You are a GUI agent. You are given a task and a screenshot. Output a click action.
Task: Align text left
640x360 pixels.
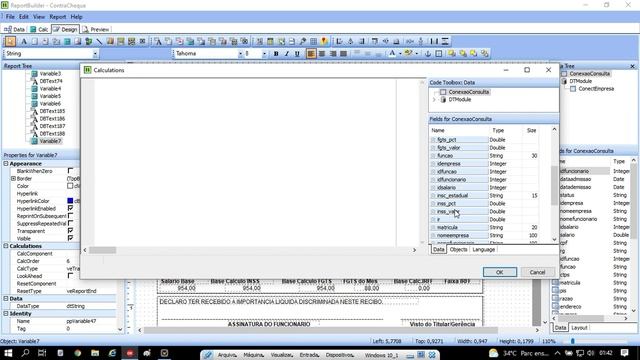coord(311,53)
